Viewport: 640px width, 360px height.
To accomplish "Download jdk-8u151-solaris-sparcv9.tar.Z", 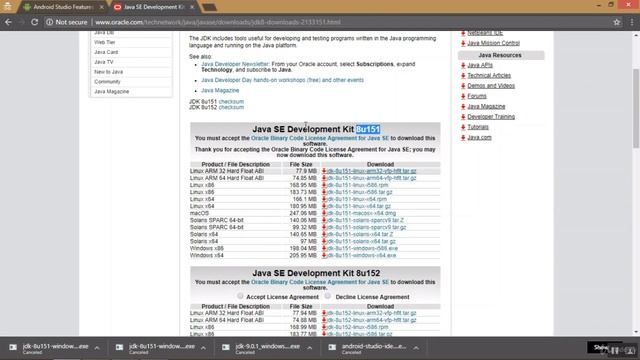I will coord(365,220).
